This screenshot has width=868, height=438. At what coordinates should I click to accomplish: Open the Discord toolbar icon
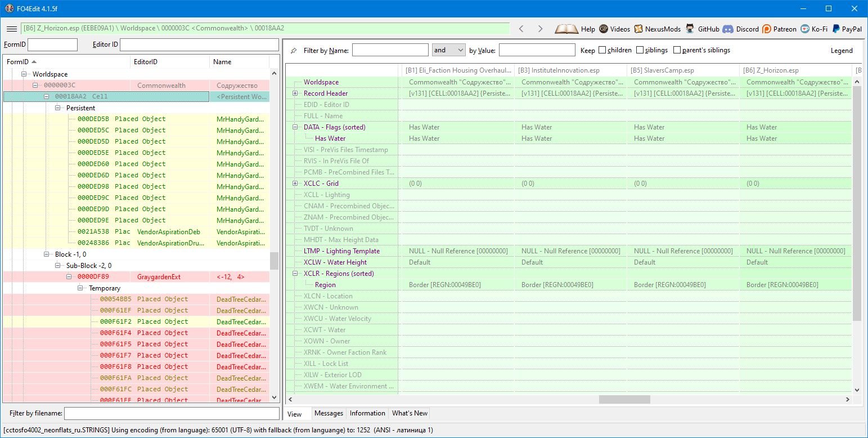728,29
